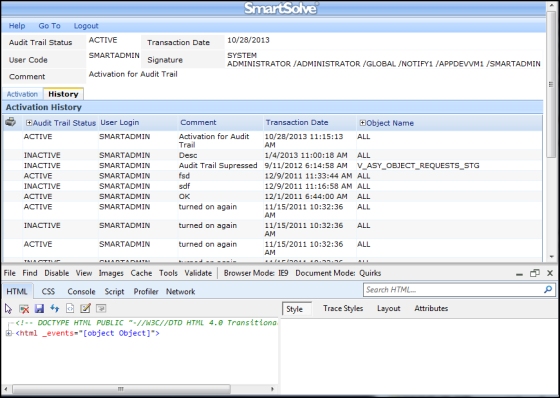Select the History tab
560x398 pixels.
tap(63, 94)
